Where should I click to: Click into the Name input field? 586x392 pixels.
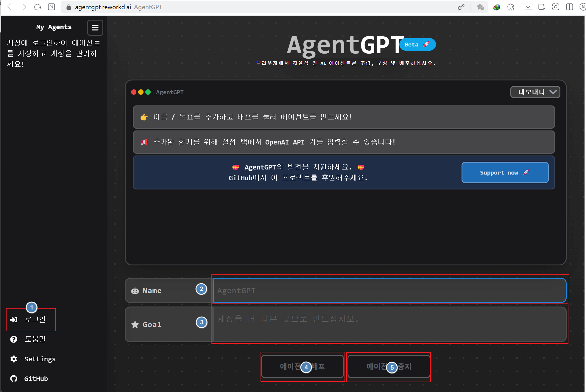pos(389,290)
